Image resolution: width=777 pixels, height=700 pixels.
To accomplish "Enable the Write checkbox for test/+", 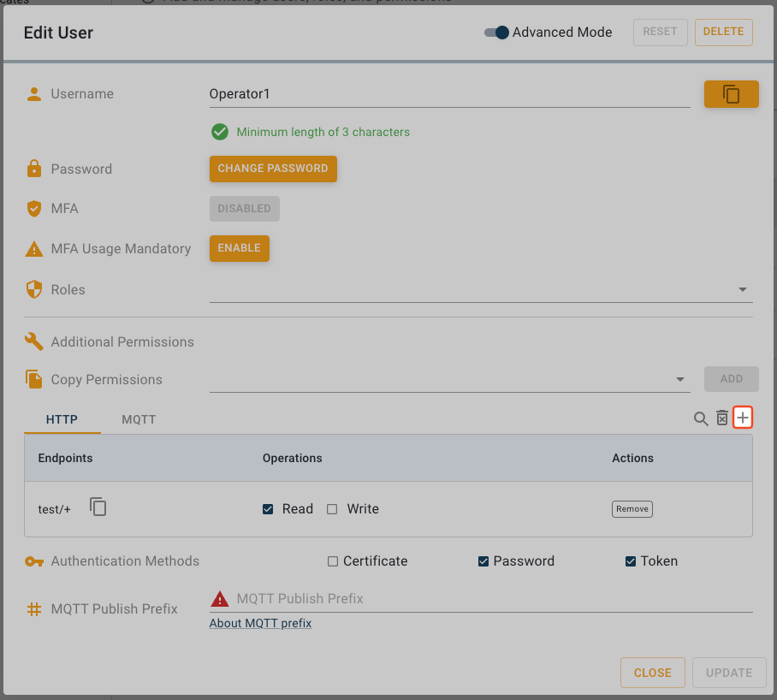I will pyautogui.click(x=332, y=508).
